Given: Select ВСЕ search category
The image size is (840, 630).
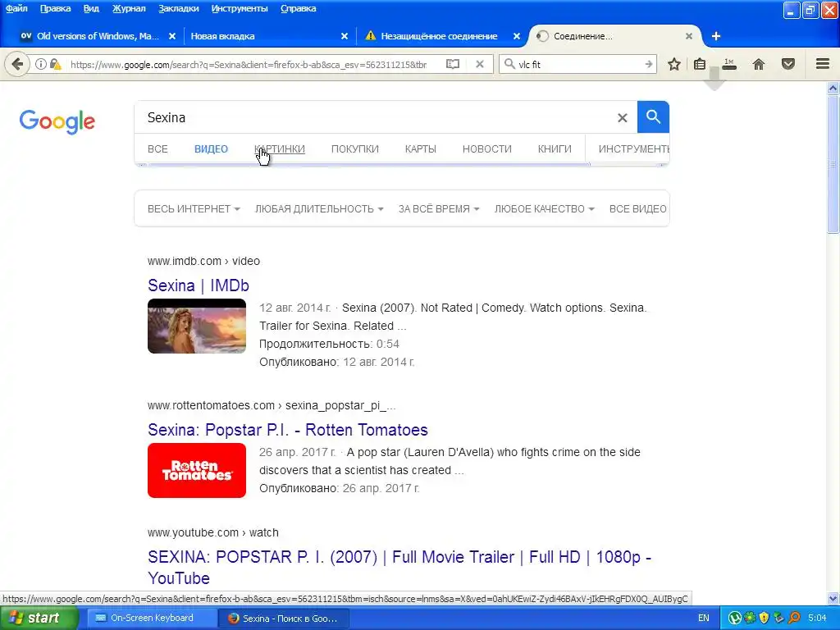Looking at the screenshot, I should point(157,149).
